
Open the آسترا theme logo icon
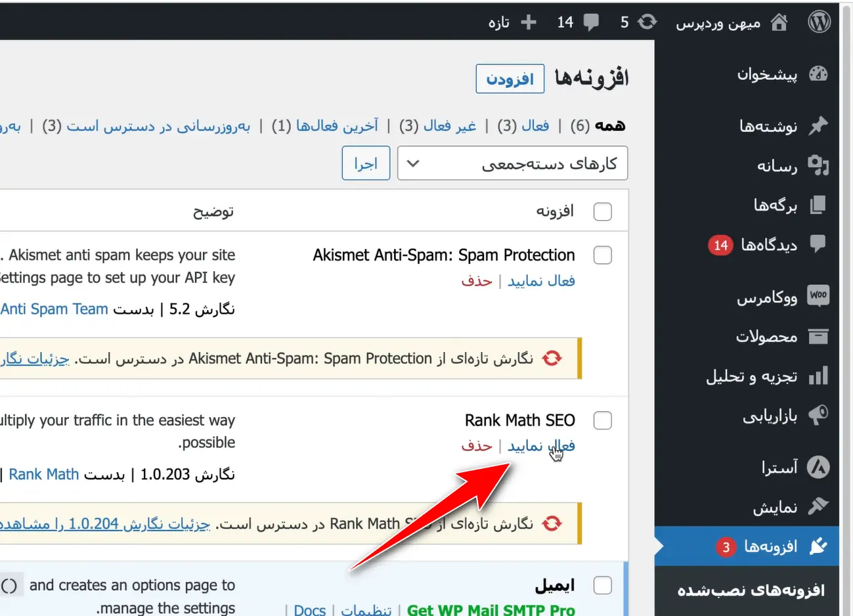click(x=818, y=467)
